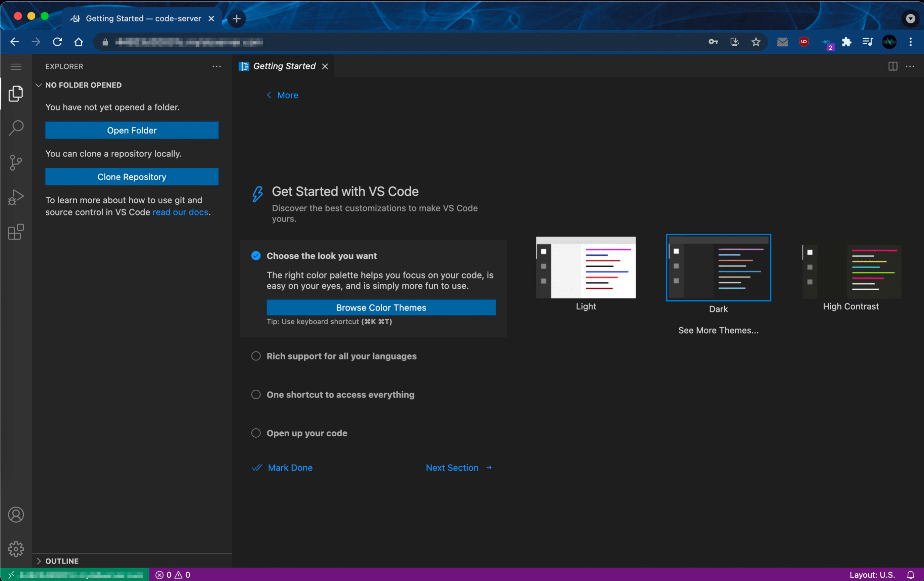Viewport: 924px width, 581px height.
Task: Open media controls icon in browser toolbar
Action: pyautogui.click(x=868, y=42)
